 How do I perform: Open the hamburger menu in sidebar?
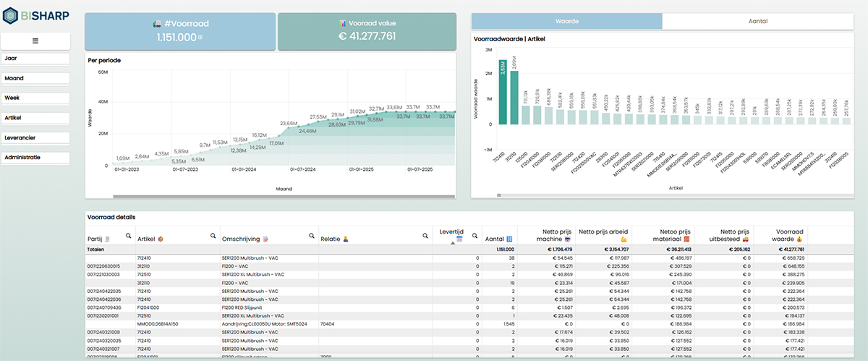point(35,41)
